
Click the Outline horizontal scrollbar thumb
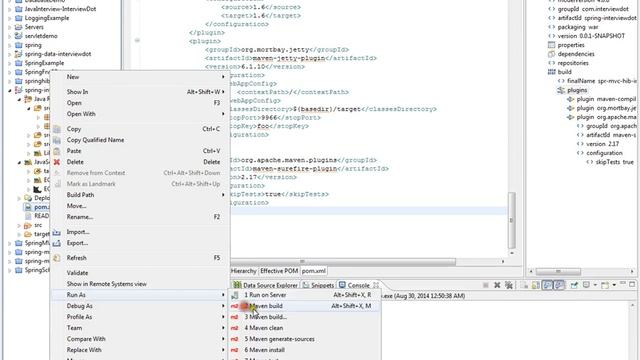(558, 271)
